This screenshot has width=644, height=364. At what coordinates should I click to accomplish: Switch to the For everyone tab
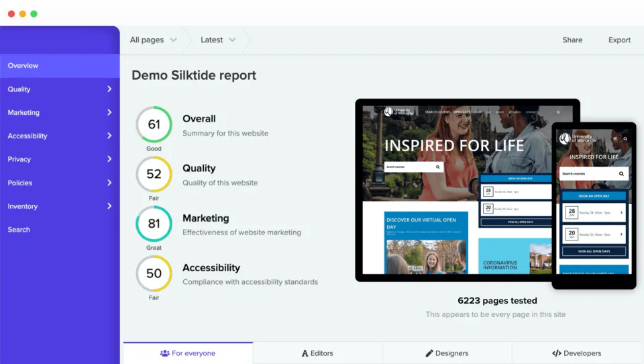(x=188, y=353)
